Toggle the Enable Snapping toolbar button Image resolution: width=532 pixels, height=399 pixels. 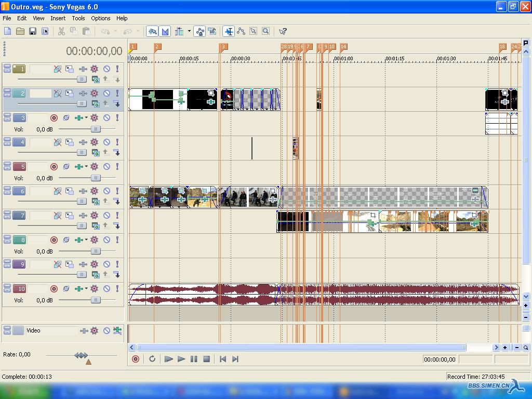pos(152,32)
